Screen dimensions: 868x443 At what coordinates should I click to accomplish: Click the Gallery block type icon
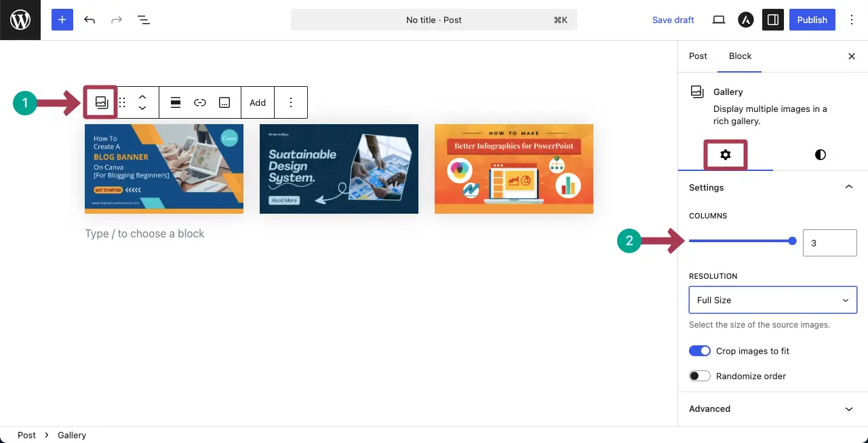pyautogui.click(x=101, y=102)
